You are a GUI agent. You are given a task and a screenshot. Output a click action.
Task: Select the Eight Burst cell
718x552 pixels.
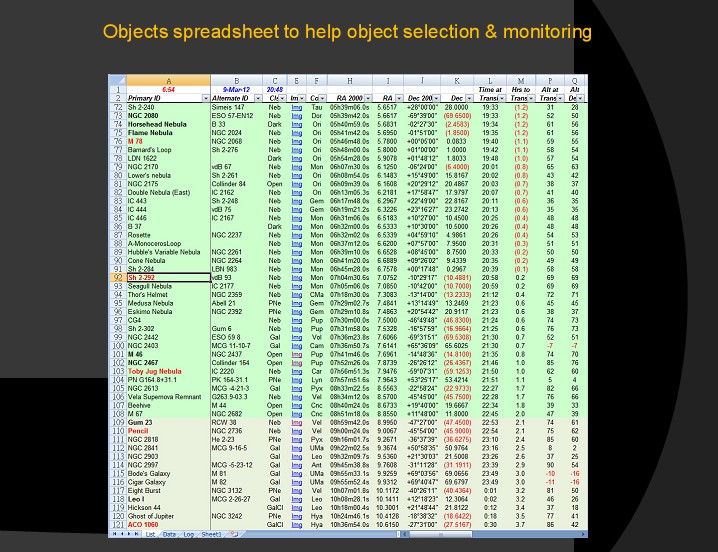click(x=168, y=491)
